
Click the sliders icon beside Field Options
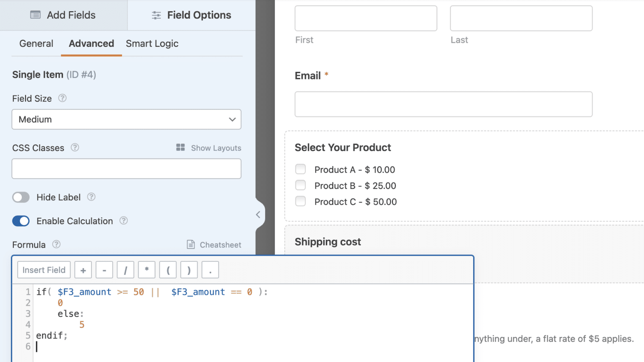[156, 15]
